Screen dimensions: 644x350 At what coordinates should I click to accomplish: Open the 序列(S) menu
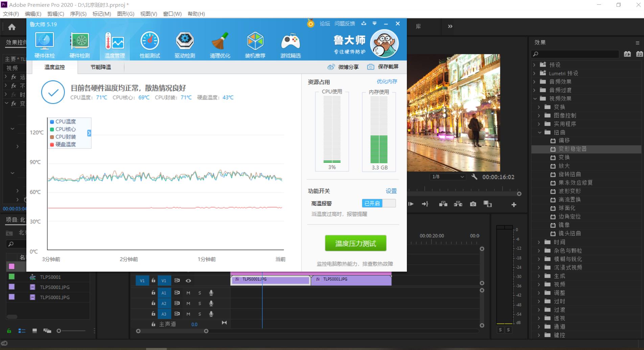(x=78, y=14)
